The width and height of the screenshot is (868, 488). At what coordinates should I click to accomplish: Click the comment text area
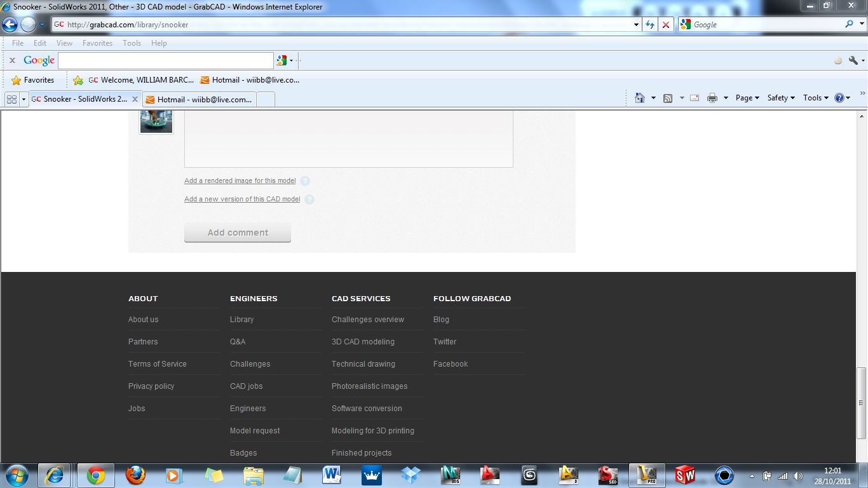coord(349,139)
